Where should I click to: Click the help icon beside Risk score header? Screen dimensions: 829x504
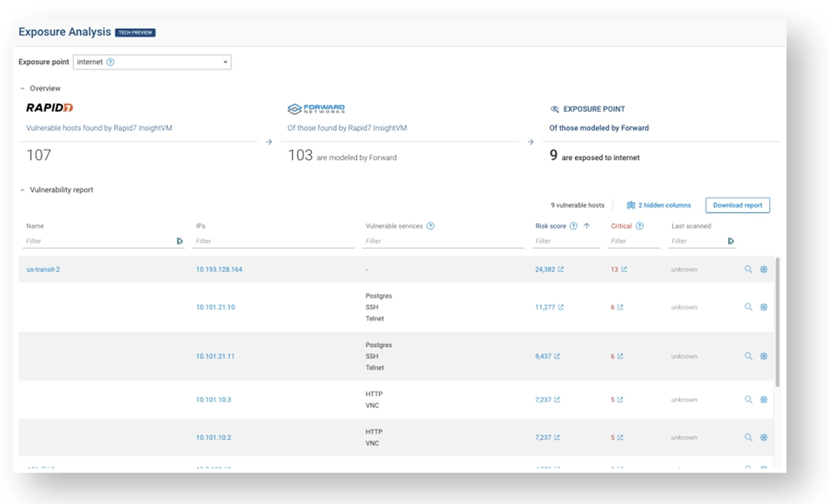(x=573, y=226)
